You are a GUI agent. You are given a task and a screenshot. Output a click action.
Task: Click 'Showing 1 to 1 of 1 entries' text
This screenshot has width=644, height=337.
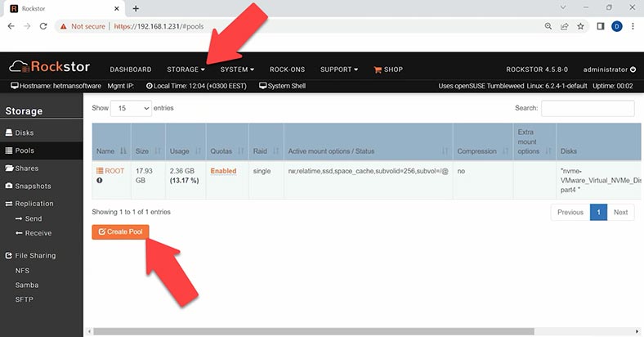131,212
